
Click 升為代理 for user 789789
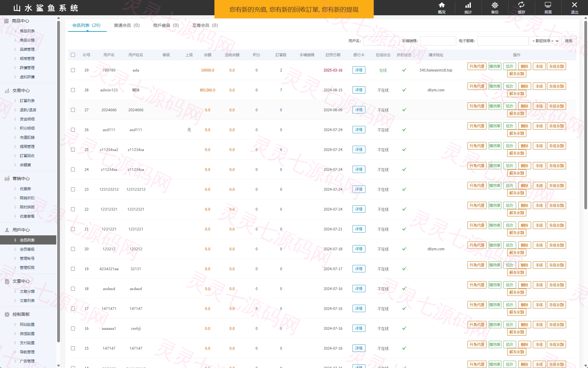click(477, 66)
